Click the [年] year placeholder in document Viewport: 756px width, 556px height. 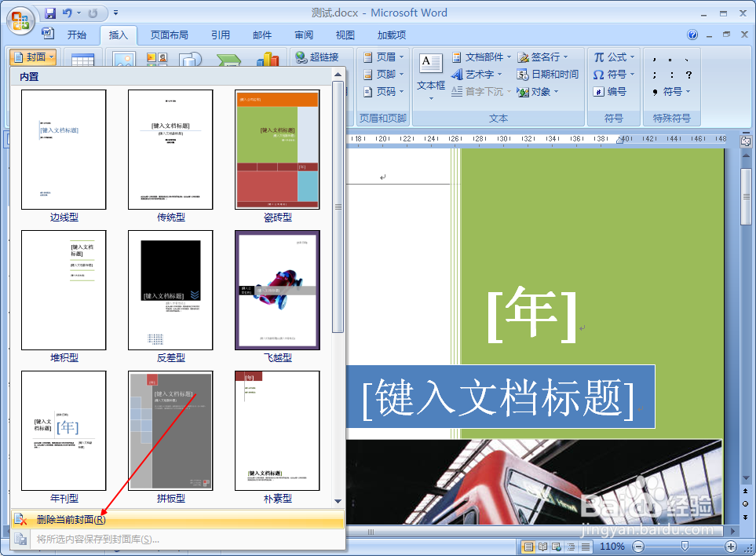tap(531, 314)
